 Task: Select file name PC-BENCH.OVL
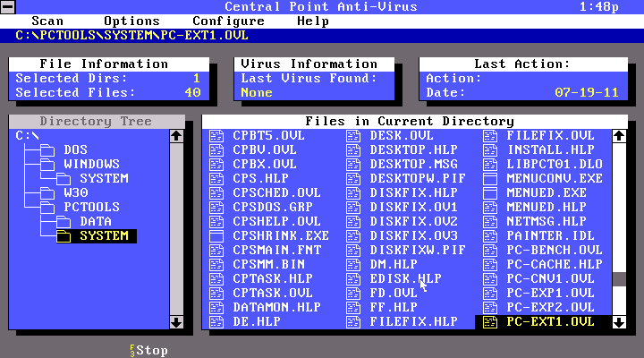(555, 251)
